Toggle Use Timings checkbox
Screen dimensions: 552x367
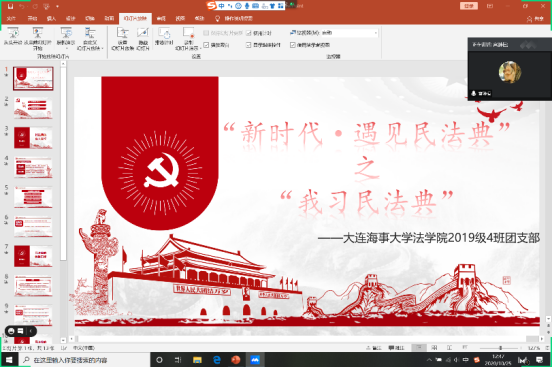coord(249,33)
